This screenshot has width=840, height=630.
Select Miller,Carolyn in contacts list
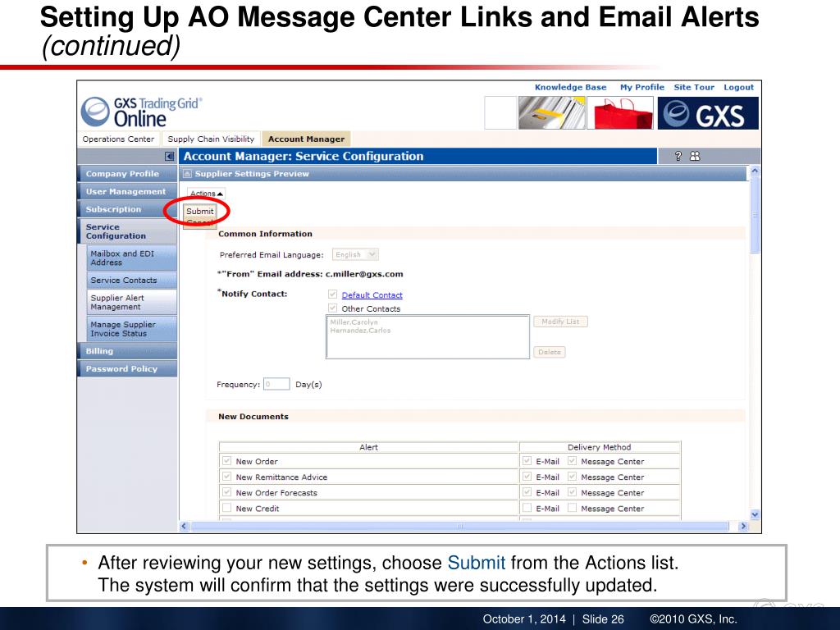coord(354,322)
